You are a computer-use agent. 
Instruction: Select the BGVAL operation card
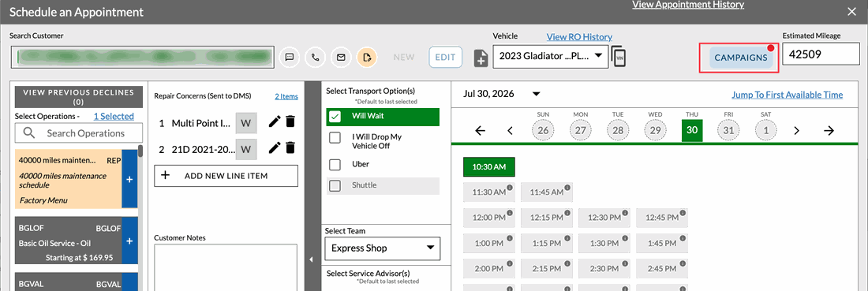(x=68, y=282)
